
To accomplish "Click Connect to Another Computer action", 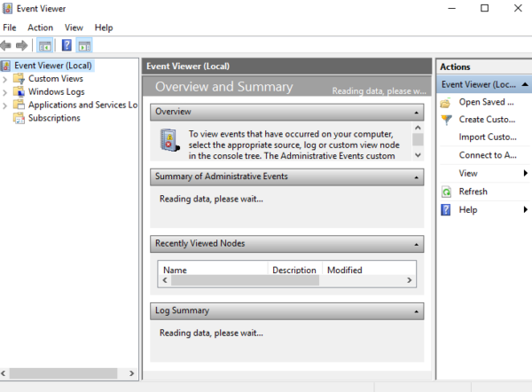I will coord(487,155).
